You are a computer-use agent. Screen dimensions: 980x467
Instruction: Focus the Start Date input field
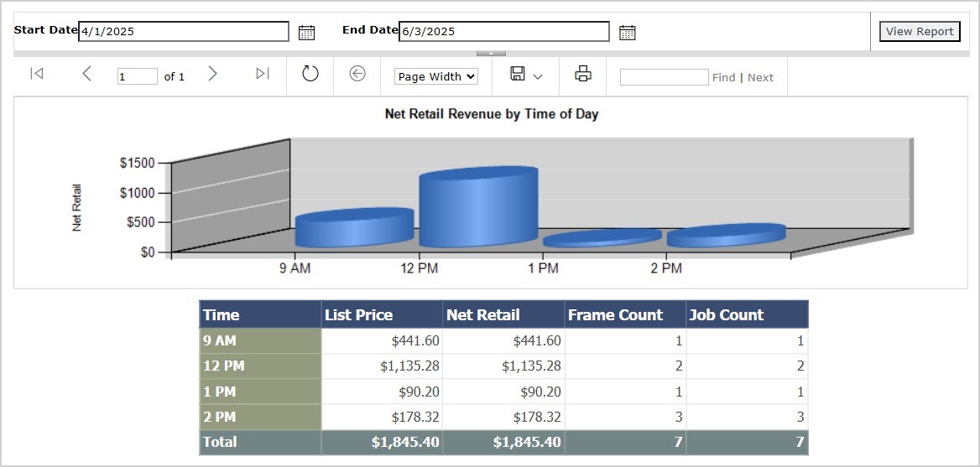[x=184, y=31]
